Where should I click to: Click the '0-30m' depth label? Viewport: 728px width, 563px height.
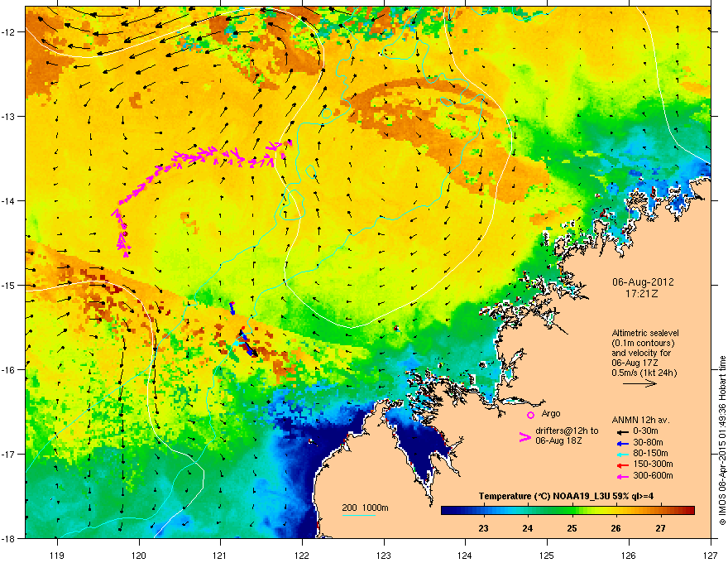click(645, 431)
